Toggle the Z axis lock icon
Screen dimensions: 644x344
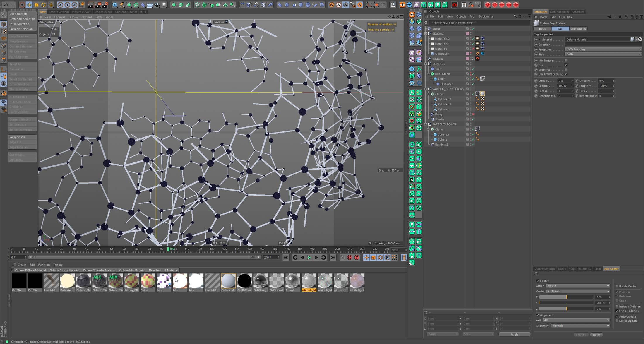[74, 5]
